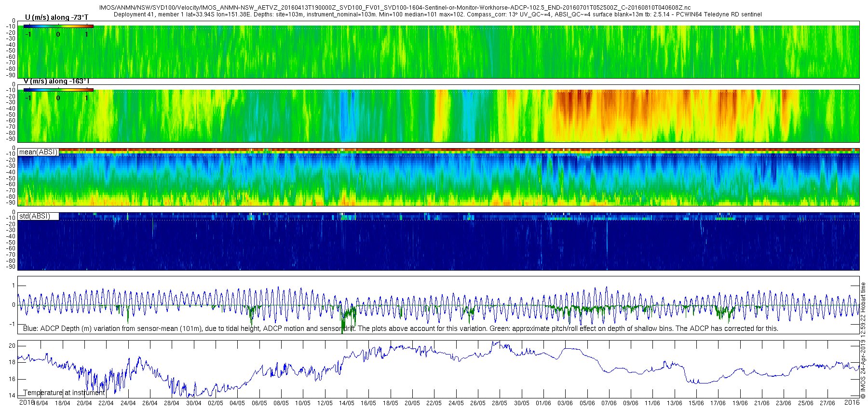This screenshot has height=410, width=868.
Task: Click the 14/05 date tick label
Action: [346, 403]
